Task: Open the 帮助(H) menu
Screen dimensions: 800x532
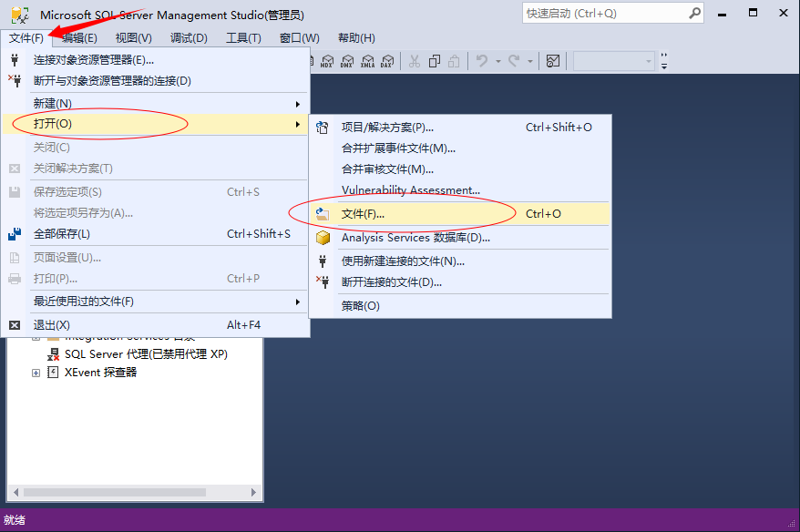Action: (x=356, y=38)
